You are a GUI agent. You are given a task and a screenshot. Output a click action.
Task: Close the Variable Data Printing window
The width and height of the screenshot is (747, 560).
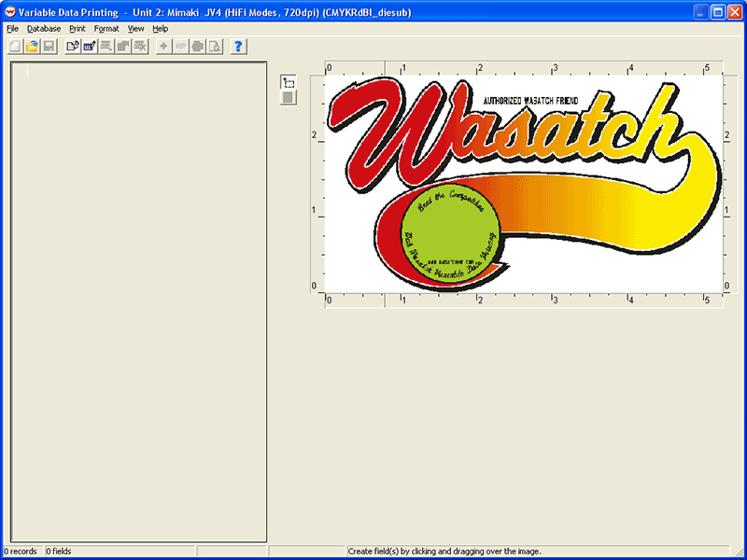[x=735, y=12]
